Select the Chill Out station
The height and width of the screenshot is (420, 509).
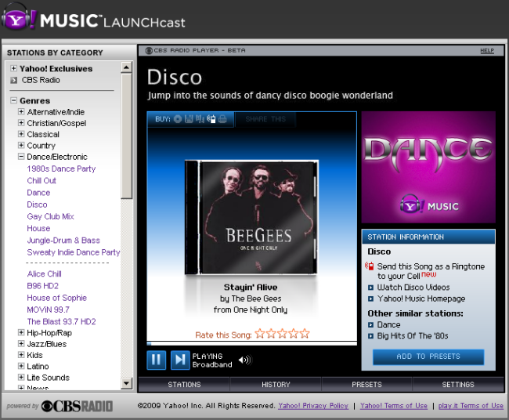[x=42, y=180]
